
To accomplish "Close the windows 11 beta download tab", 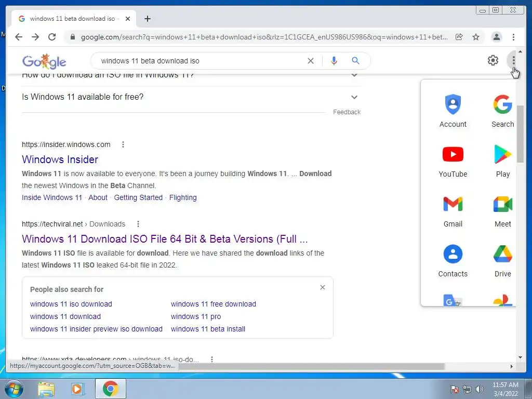I will pos(128,19).
